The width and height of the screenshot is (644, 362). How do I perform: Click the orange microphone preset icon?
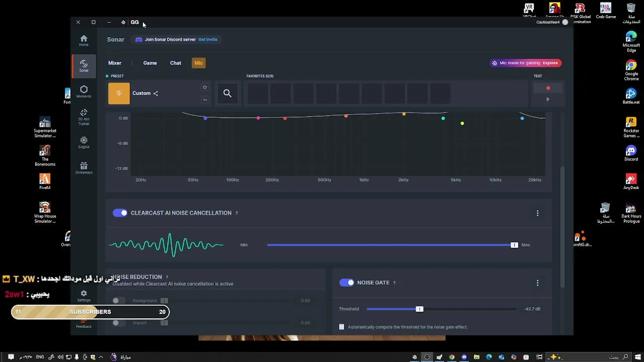[x=119, y=94]
